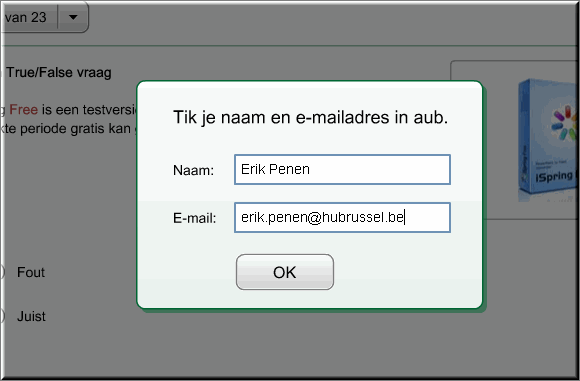Choose the 'Juist' answer label
The image size is (580, 381).
tap(31, 316)
